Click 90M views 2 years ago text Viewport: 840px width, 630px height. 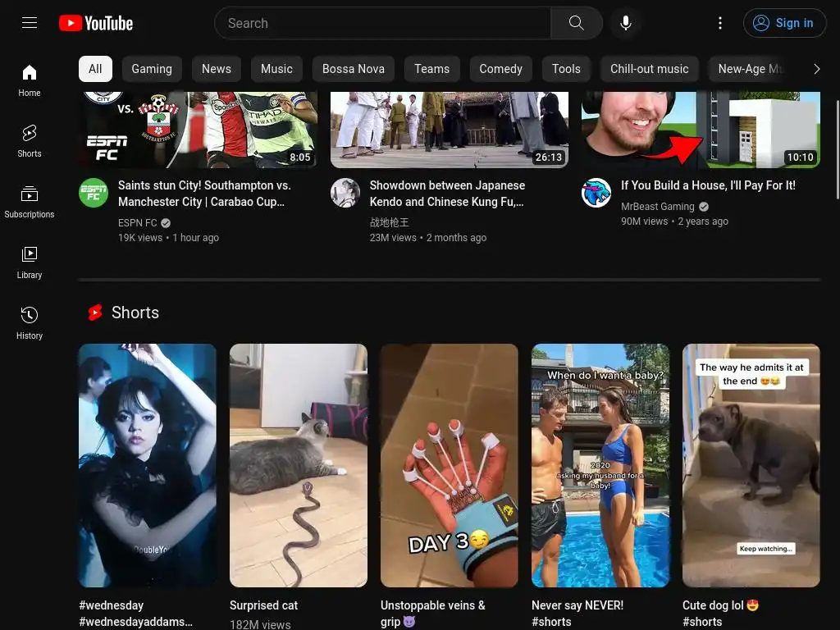(674, 221)
